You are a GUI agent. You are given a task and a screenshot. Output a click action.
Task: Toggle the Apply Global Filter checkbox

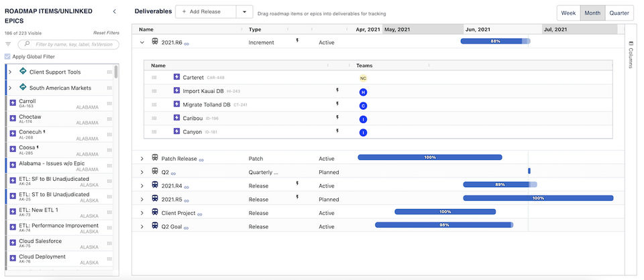click(8, 56)
